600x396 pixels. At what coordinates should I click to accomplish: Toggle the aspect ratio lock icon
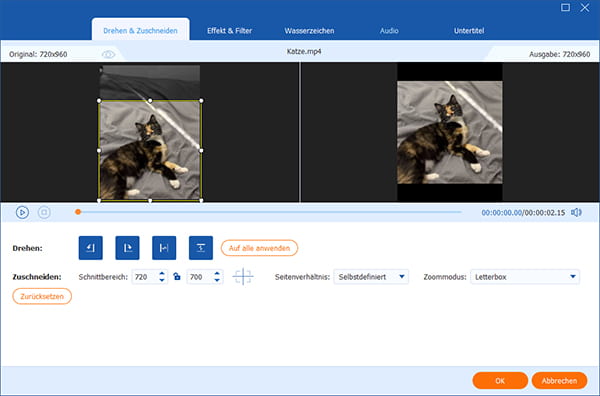click(177, 276)
